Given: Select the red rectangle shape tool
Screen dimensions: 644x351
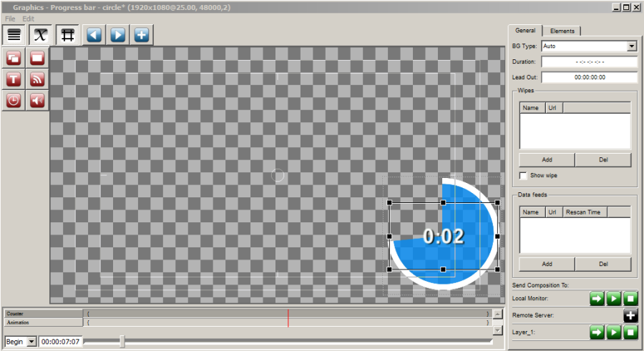Looking at the screenshot, I should pyautogui.click(x=37, y=58).
